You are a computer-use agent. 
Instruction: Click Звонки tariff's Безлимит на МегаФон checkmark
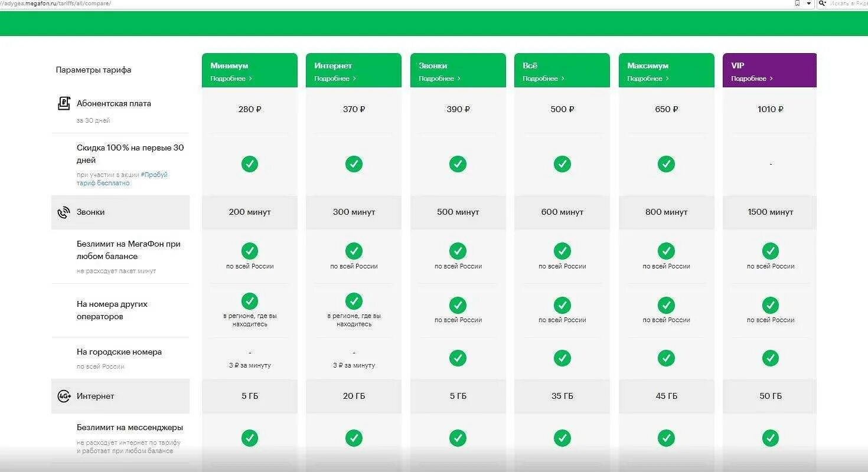[458, 251]
